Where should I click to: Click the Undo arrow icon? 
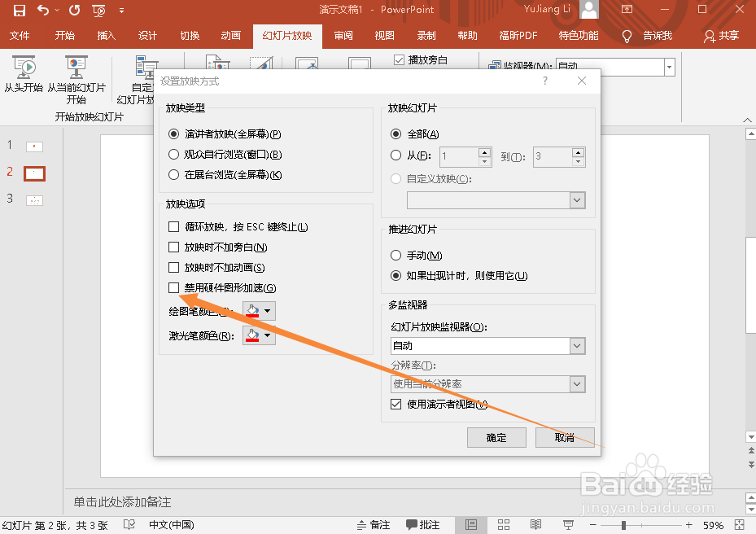click(43, 10)
